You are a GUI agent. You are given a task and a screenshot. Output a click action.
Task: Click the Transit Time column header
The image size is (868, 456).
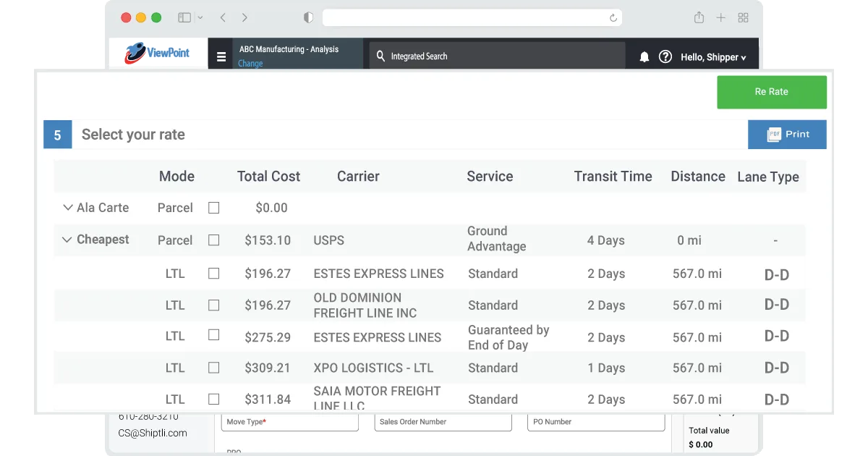(x=613, y=176)
